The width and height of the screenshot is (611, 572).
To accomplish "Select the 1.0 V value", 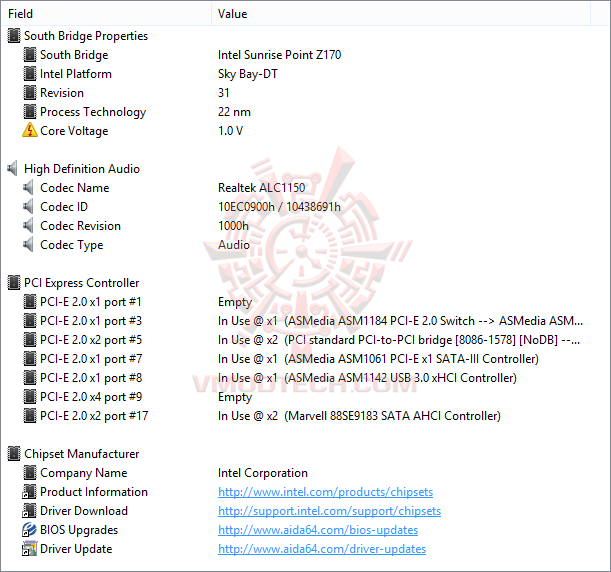I will tap(230, 131).
